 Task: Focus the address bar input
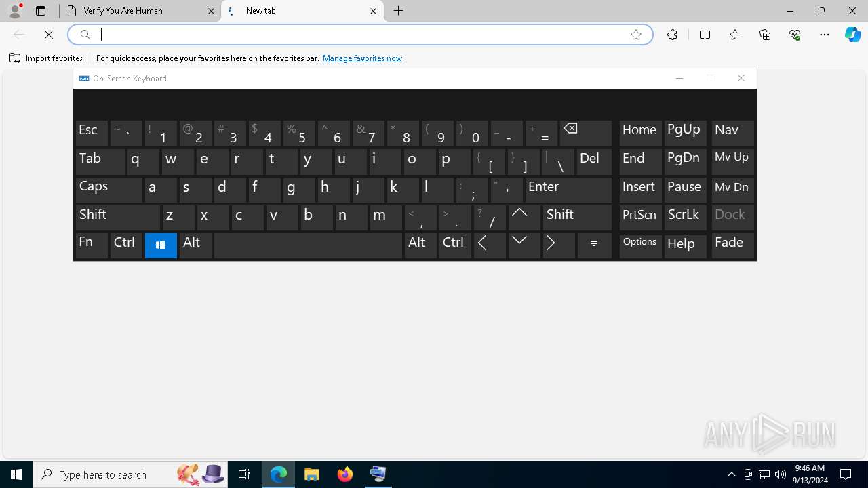[359, 35]
